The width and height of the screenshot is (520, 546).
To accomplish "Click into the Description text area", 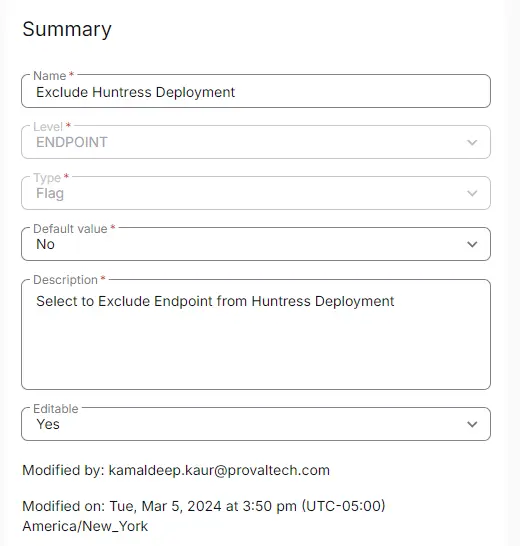I will (256, 334).
